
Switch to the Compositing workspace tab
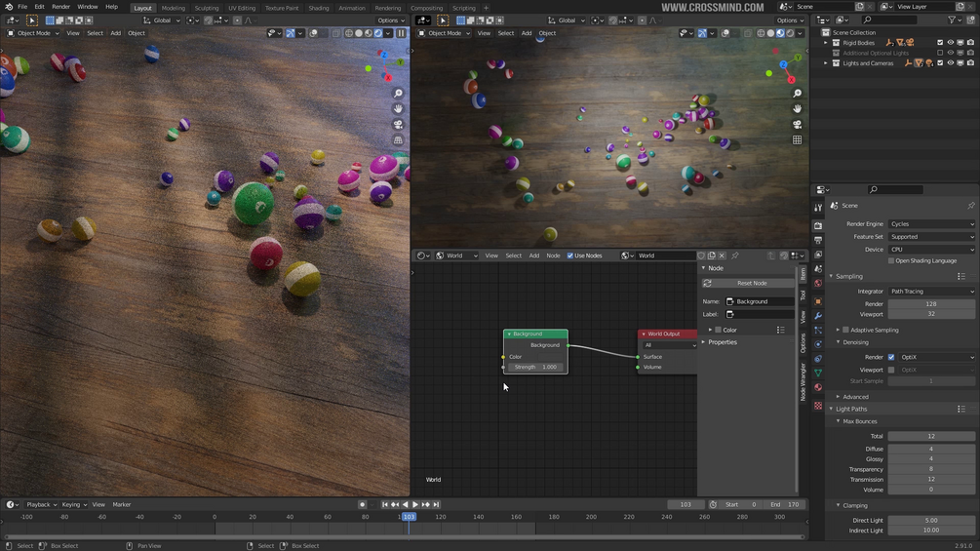pyautogui.click(x=426, y=8)
